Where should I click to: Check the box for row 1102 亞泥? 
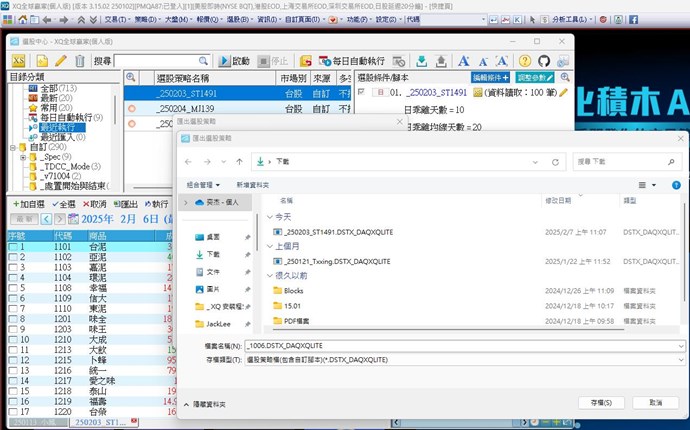13,257
